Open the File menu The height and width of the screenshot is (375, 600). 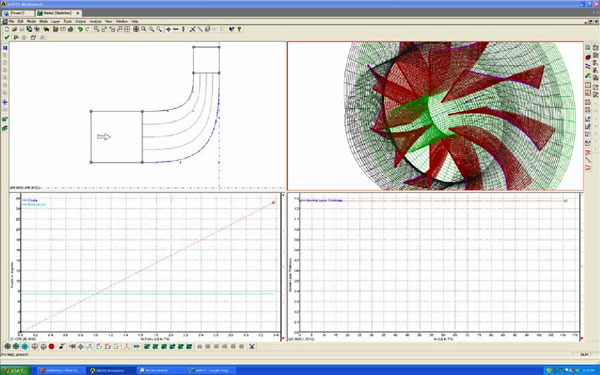[x=11, y=21]
